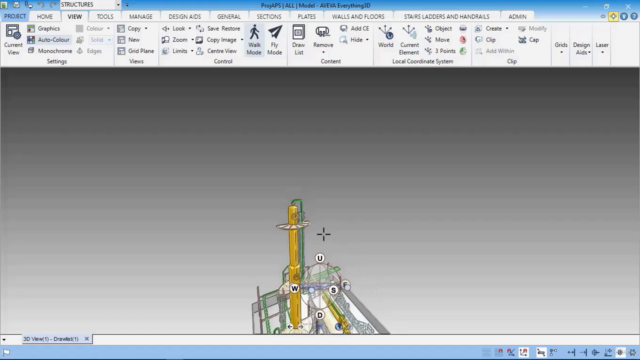Screen dimensions: 640x360
Task: Click the S (south) view gizmo handle
Action: click(x=333, y=290)
